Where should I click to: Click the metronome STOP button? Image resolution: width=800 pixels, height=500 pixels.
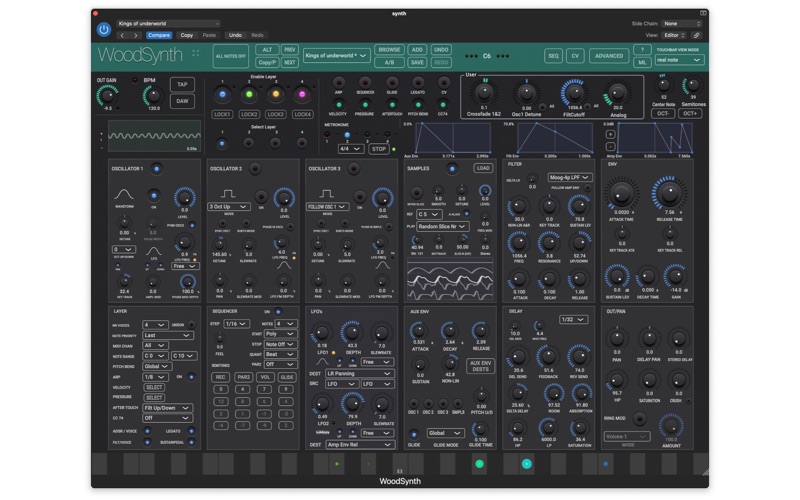379,149
